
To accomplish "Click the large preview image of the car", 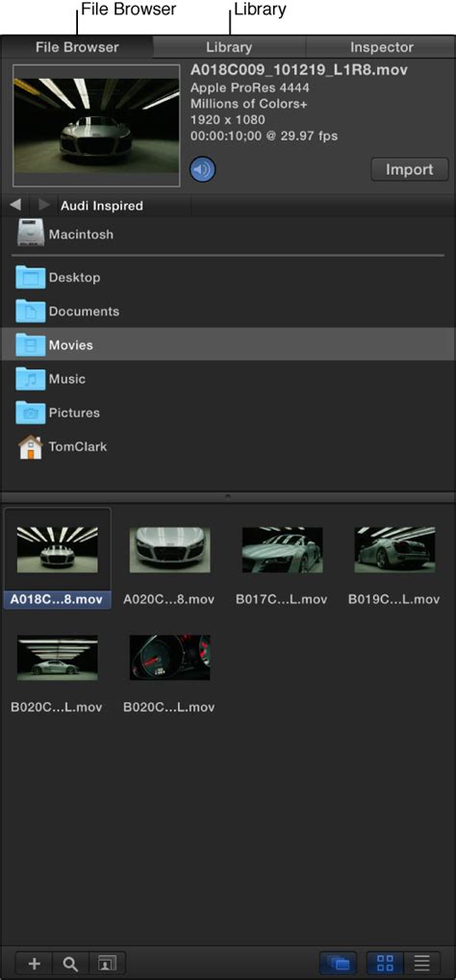I will tap(95, 125).
